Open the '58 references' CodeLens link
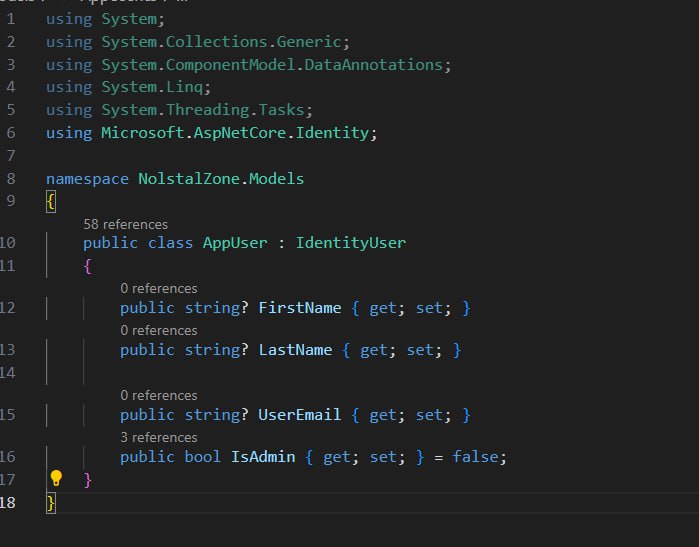699x547 pixels. (125, 224)
